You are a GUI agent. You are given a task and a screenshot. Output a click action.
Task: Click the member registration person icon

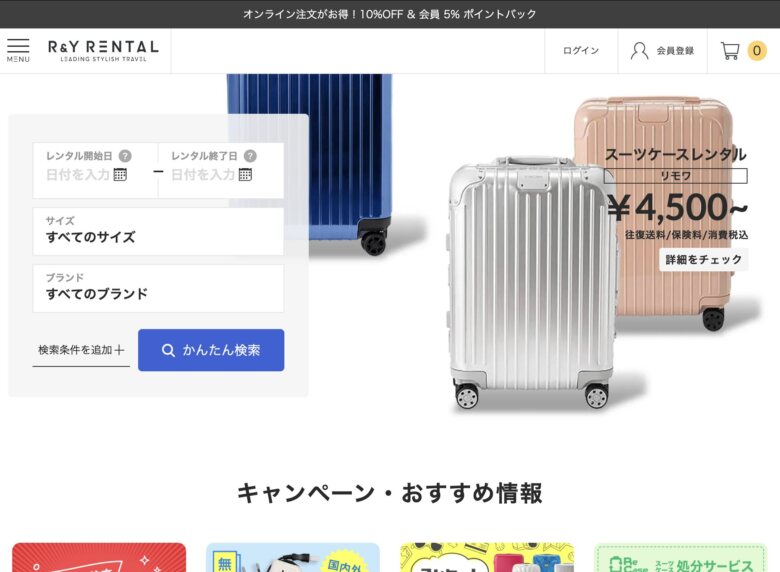639,51
